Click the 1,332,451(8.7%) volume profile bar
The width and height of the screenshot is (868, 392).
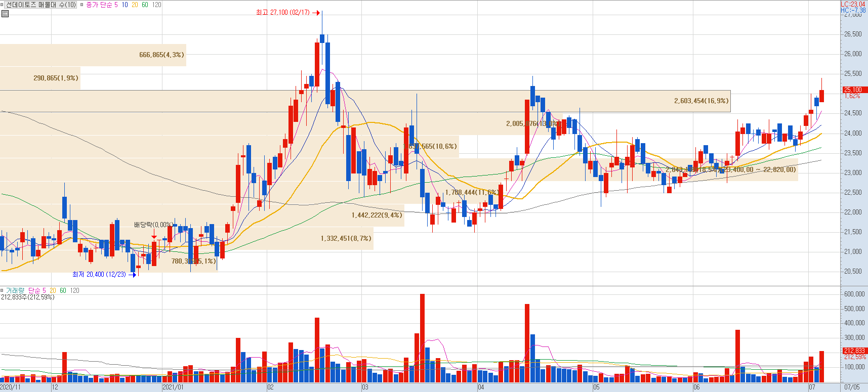[187, 238]
